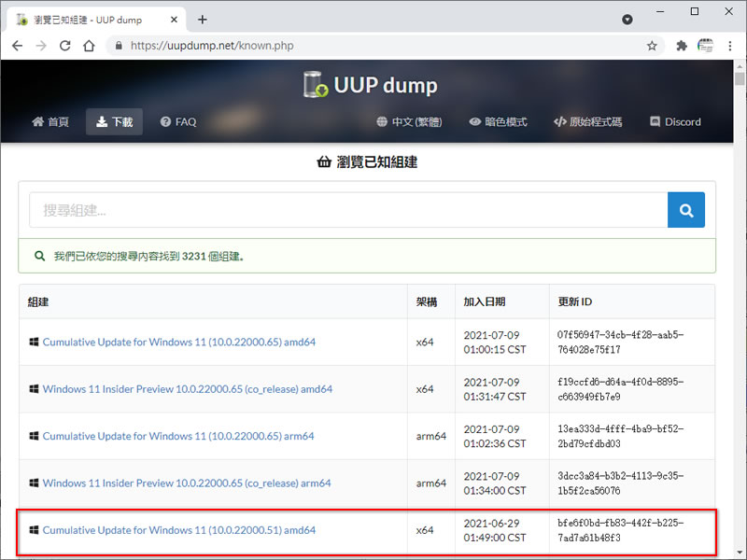Image resolution: width=747 pixels, height=560 pixels.
Task: Click the browser profile avatar icon
Action: (706, 46)
